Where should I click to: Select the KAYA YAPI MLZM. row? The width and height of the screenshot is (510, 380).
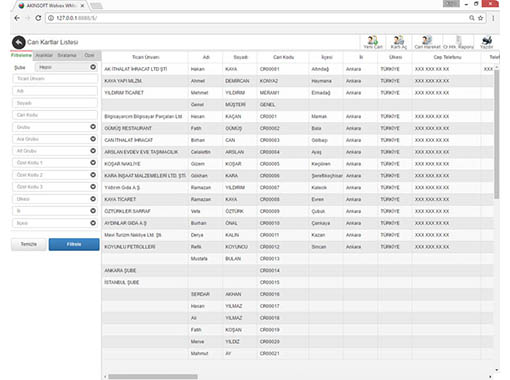tap(298, 81)
